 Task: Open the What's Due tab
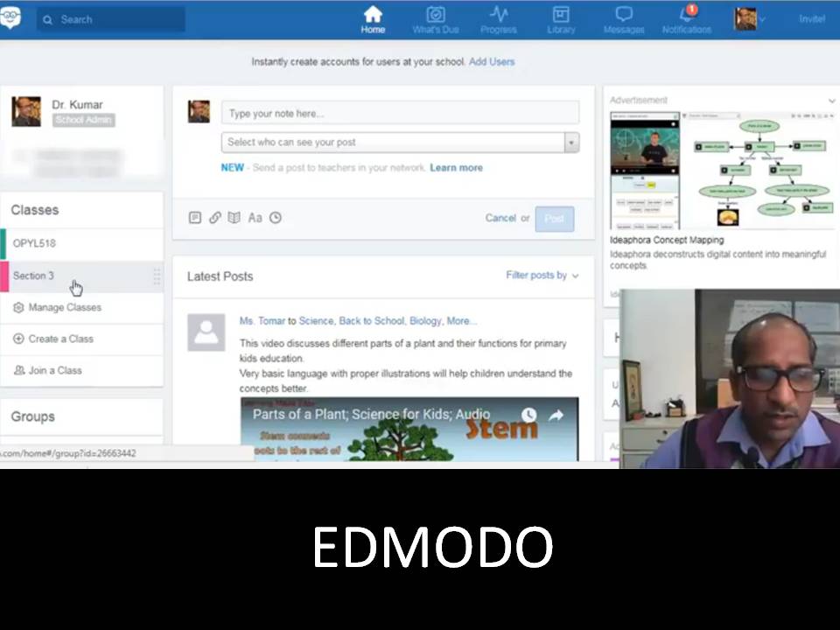[x=436, y=20]
